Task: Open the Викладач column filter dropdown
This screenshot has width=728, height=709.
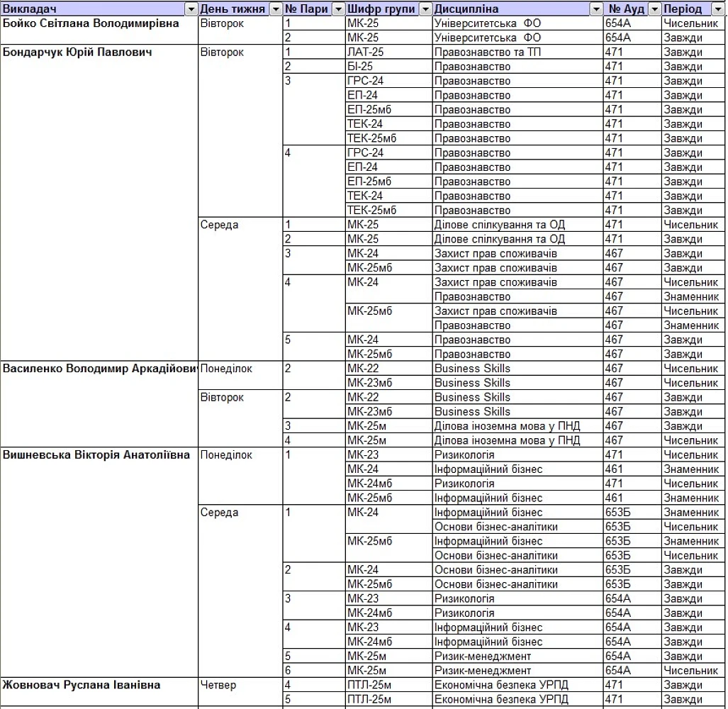Action: click(191, 9)
